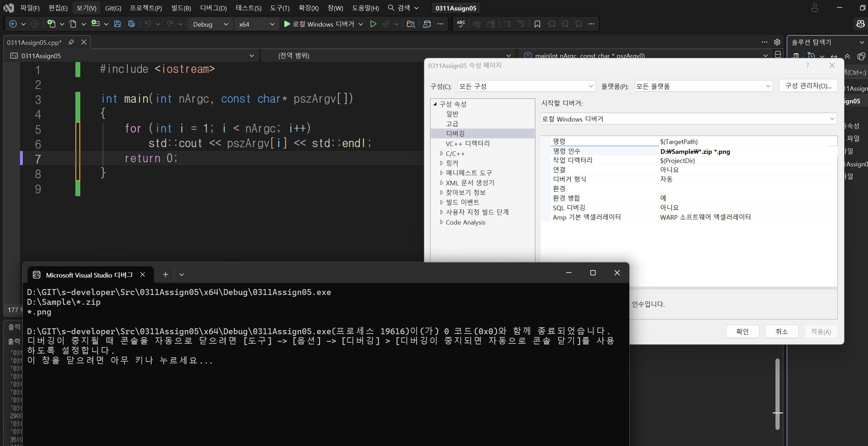Viewport: 868px width, 446px height.
Task: Expand the 링커 tree node
Action: click(442, 163)
